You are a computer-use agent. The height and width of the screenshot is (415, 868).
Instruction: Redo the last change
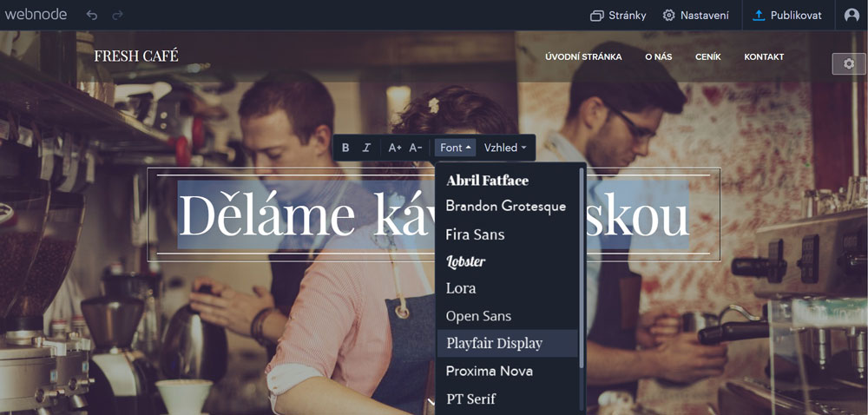117,15
